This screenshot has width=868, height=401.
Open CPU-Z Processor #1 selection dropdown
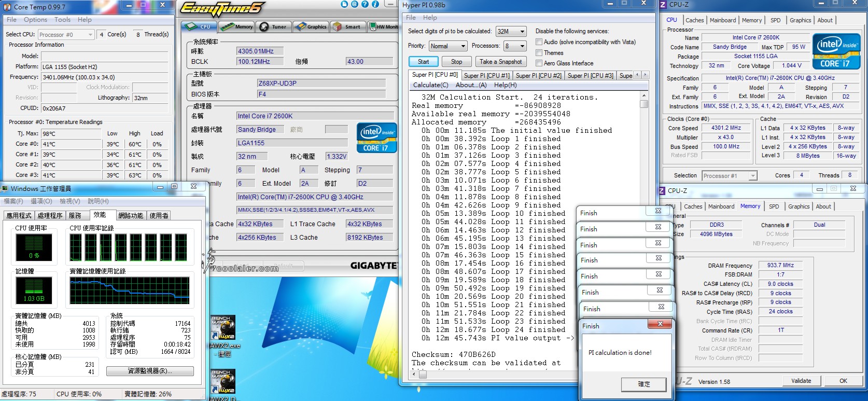(730, 176)
